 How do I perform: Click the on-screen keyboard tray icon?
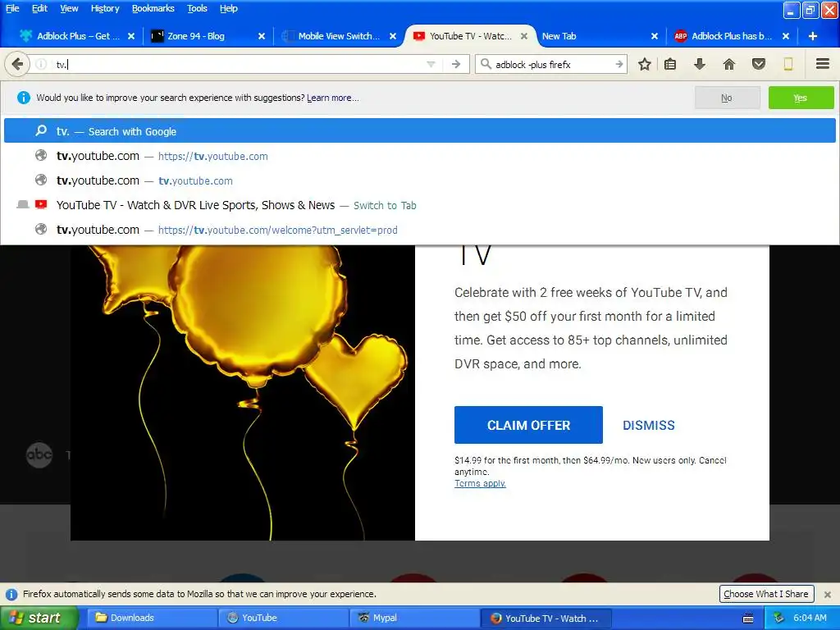pyautogui.click(x=748, y=619)
